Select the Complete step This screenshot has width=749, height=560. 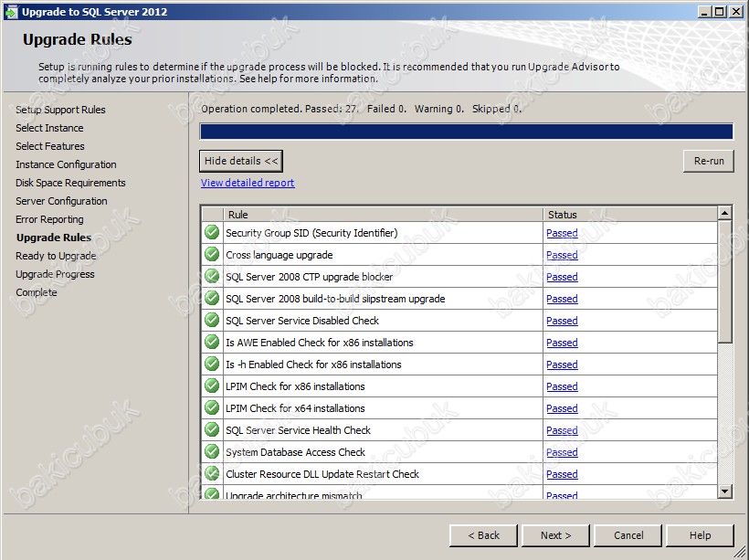[x=37, y=292]
